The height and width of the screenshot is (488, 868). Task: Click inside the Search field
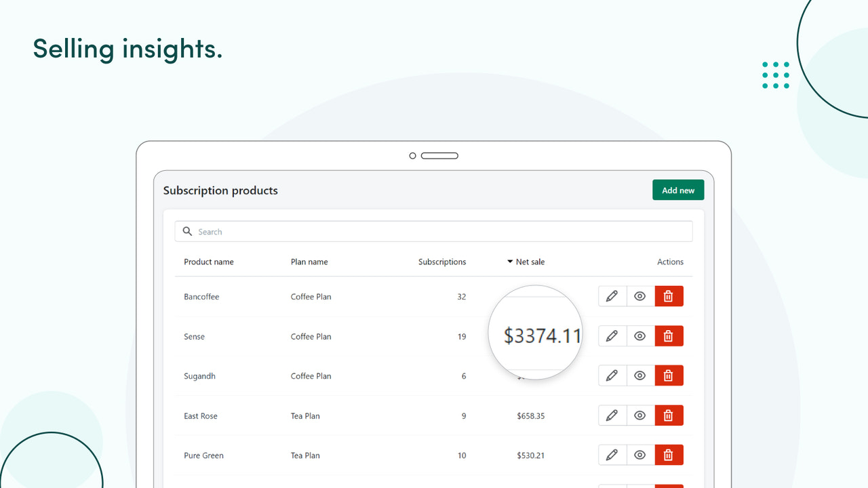(x=339, y=230)
